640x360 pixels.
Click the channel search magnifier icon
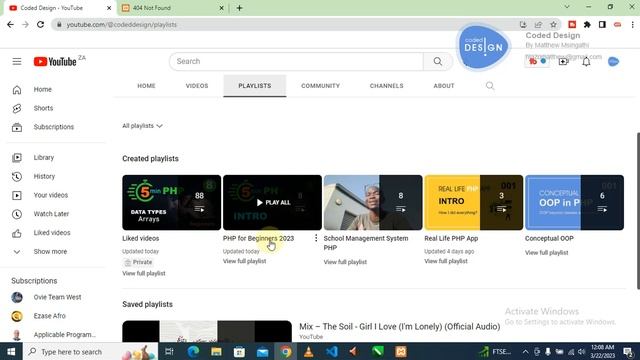pyautogui.click(x=490, y=86)
